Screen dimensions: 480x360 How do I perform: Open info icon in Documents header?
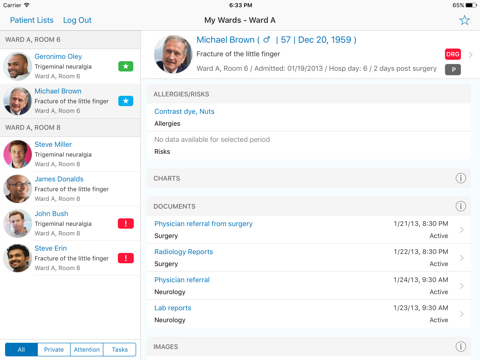click(x=461, y=206)
